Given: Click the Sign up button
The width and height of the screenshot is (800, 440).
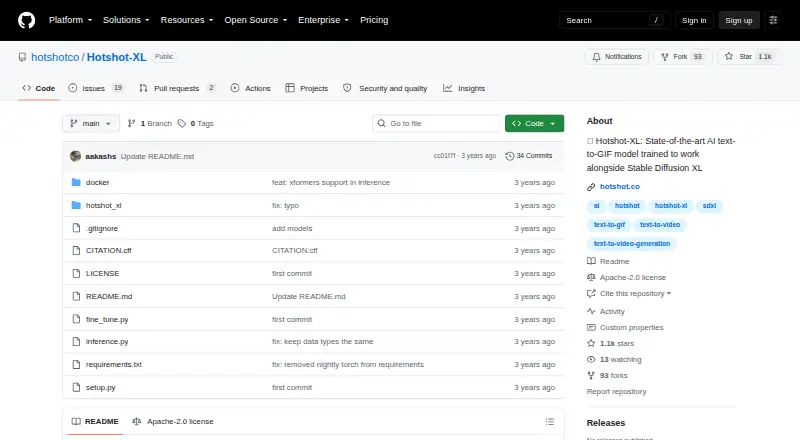Looking at the screenshot, I should coord(739,20).
